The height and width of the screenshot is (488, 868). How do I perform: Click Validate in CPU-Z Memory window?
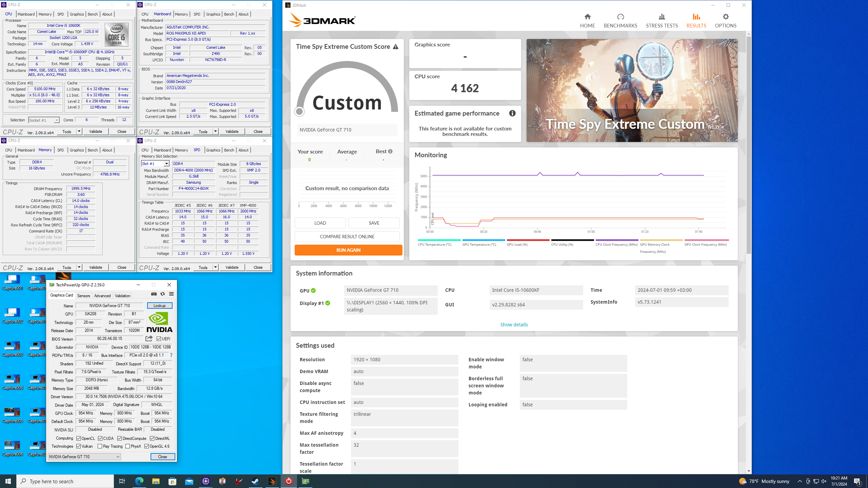[x=96, y=267]
